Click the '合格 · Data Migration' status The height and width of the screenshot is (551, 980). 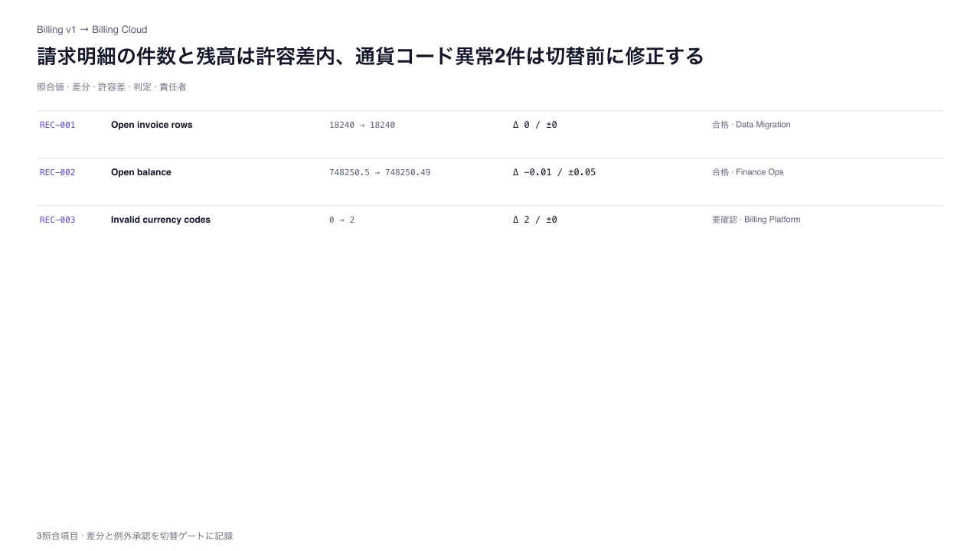[751, 125]
